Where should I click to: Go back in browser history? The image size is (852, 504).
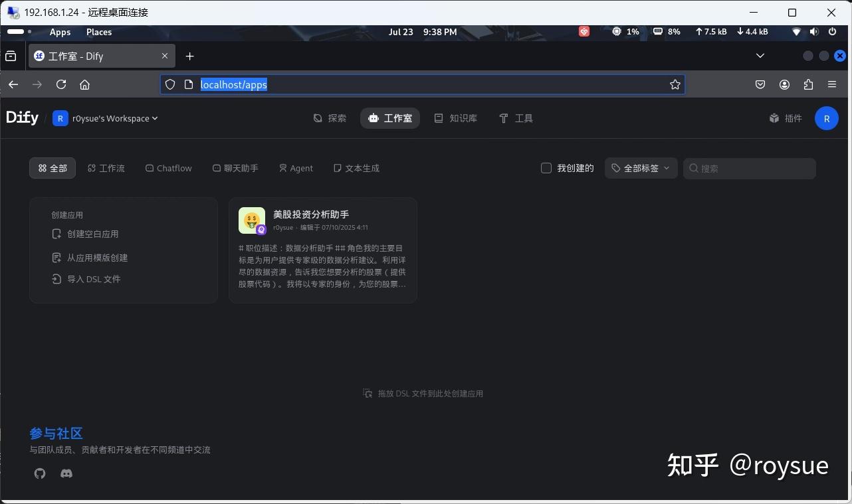(x=13, y=84)
